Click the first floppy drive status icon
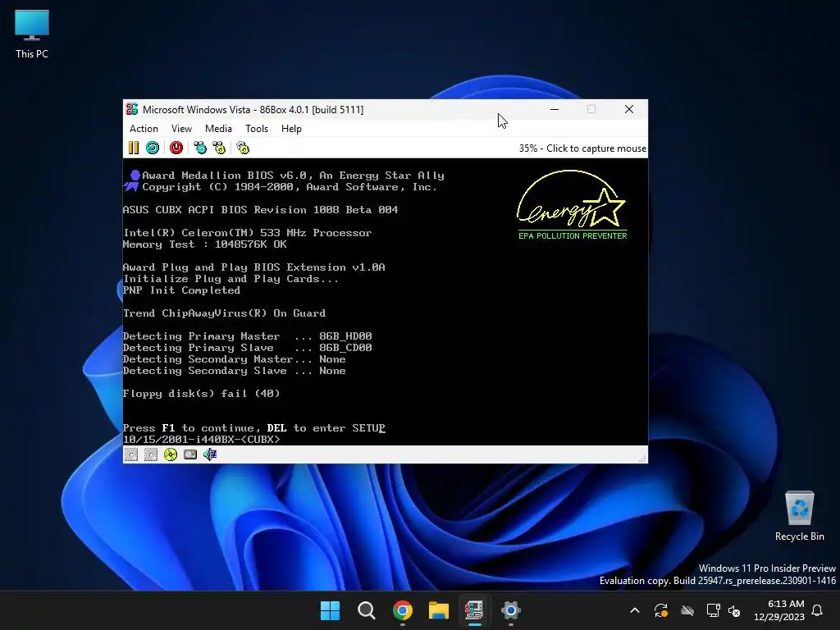The image size is (840, 630). [131, 454]
